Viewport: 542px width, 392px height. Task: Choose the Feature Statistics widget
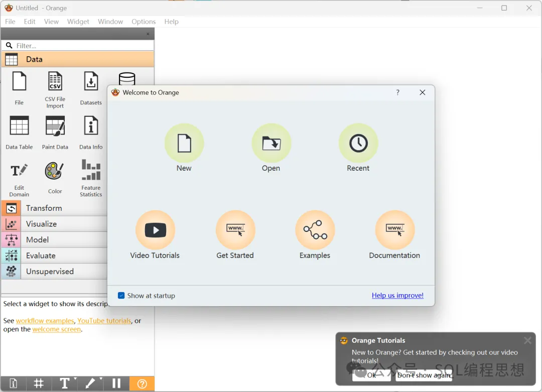91,178
